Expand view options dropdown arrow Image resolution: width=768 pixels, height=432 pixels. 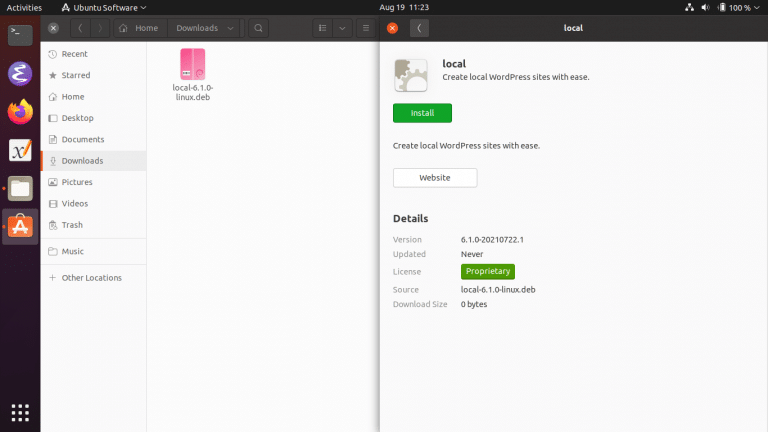click(x=342, y=28)
